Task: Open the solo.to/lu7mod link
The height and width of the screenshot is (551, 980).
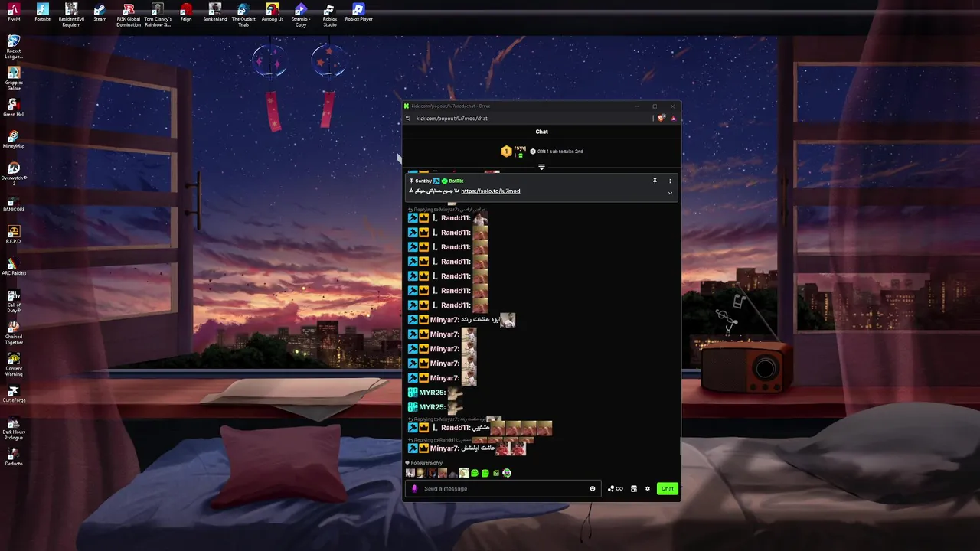Action: pos(491,191)
